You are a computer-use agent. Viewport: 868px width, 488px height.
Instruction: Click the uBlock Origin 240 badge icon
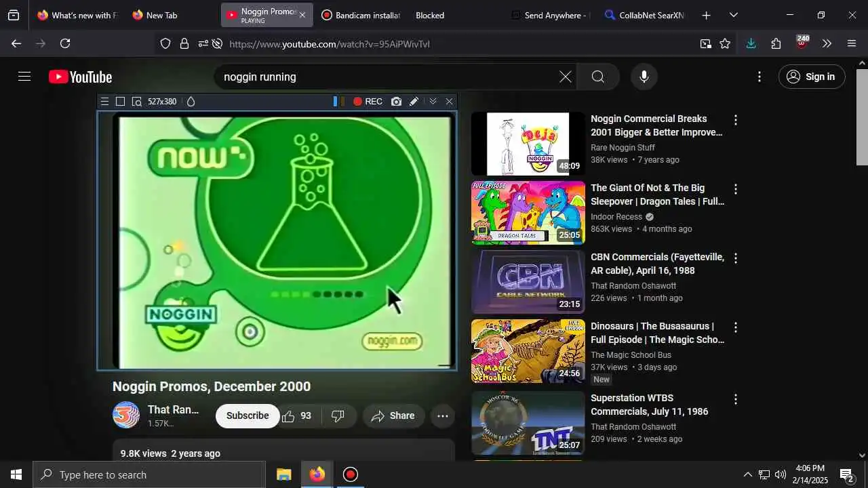pos(802,43)
